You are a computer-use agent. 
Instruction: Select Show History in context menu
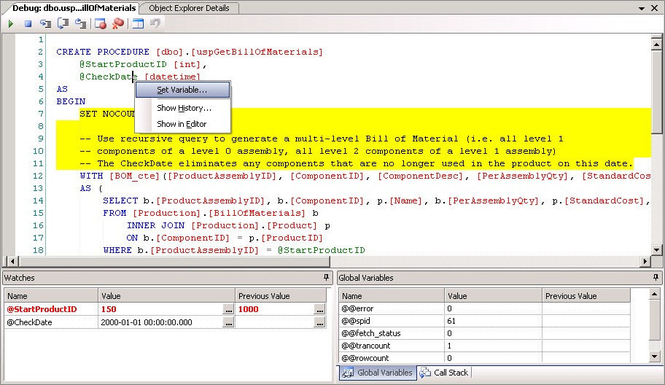(183, 108)
